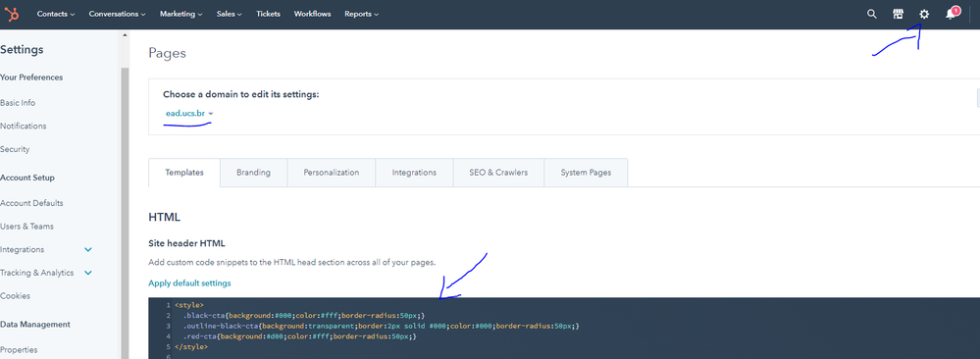
Task: Click the sidebar vertical scrollbar thumb
Action: pos(125,213)
